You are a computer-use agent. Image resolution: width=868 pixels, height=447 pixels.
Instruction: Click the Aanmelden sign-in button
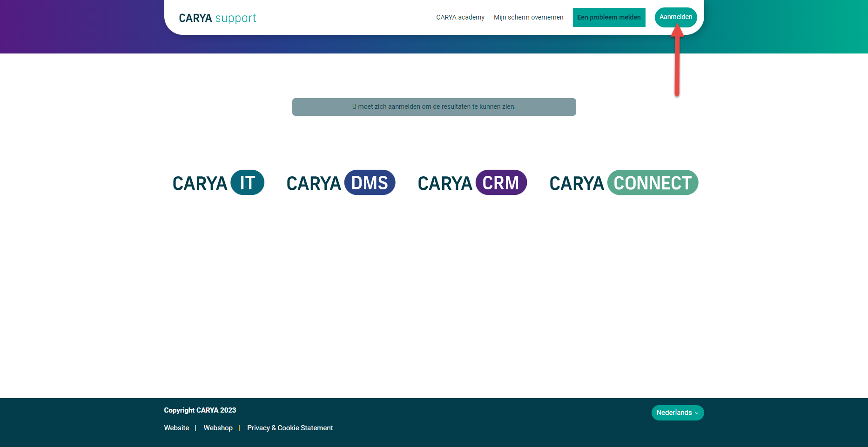pos(676,17)
